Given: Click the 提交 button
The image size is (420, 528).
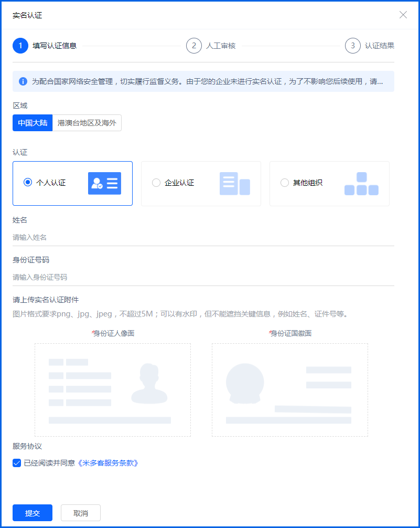Looking at the screenshot, I should click(x=33, y=513).
